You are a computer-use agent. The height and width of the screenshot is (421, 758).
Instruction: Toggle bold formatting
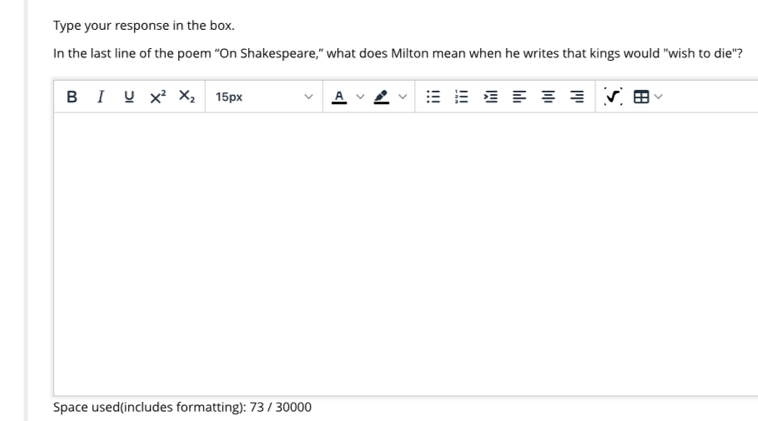(72, 97)
